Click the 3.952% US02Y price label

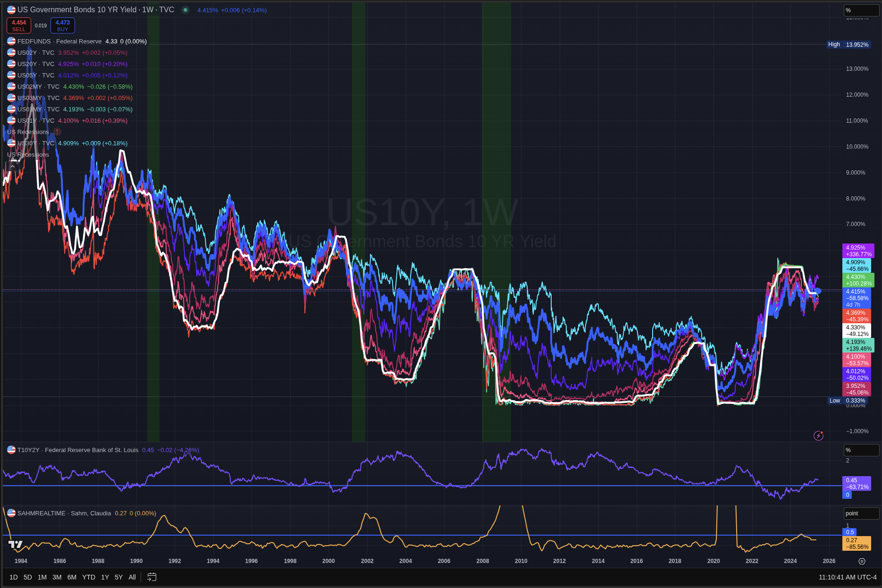point(857,389)
